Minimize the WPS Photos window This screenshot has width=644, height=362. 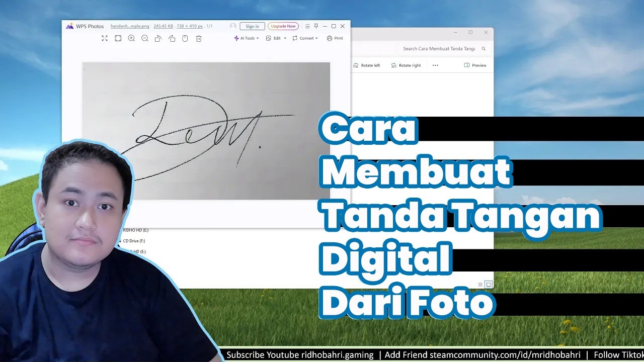tap(325, 26)
